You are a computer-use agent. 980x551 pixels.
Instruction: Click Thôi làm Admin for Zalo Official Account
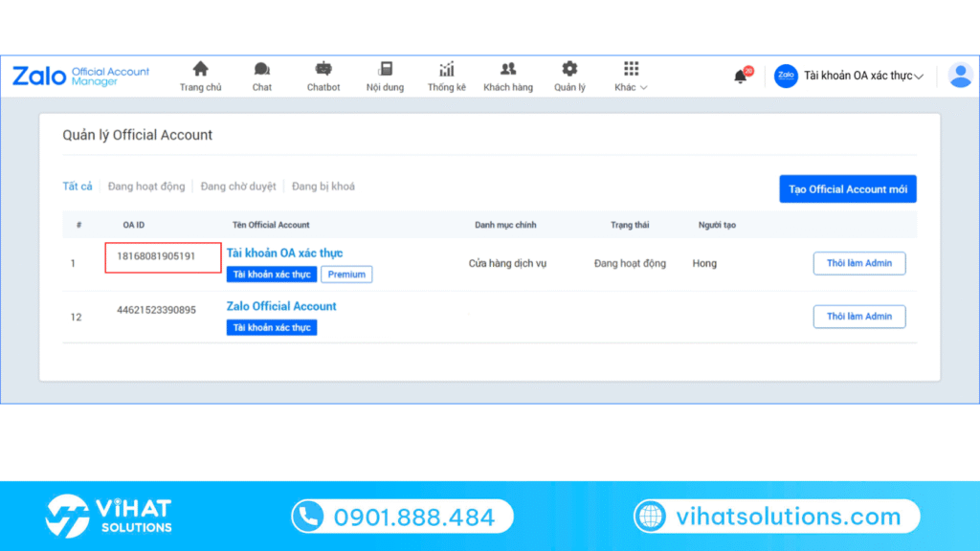(858, 316)
